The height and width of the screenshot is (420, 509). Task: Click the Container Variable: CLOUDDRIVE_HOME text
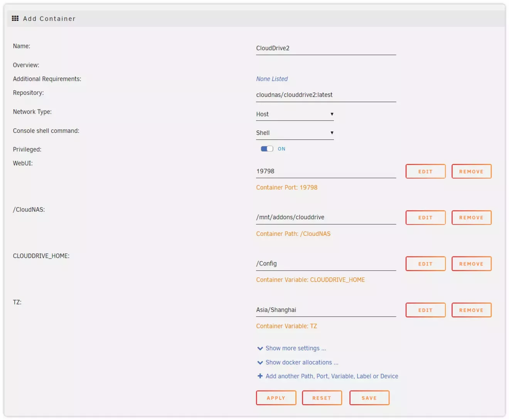click(310, 280)
